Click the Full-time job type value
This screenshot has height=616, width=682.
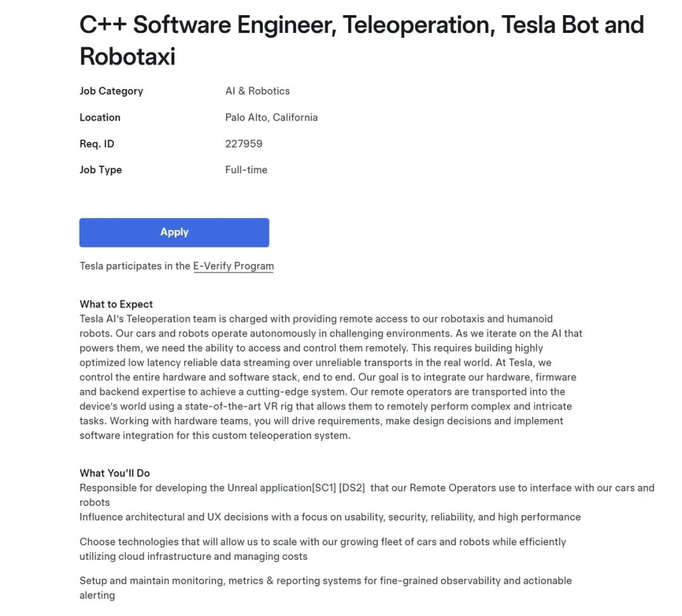pos(246,170)
